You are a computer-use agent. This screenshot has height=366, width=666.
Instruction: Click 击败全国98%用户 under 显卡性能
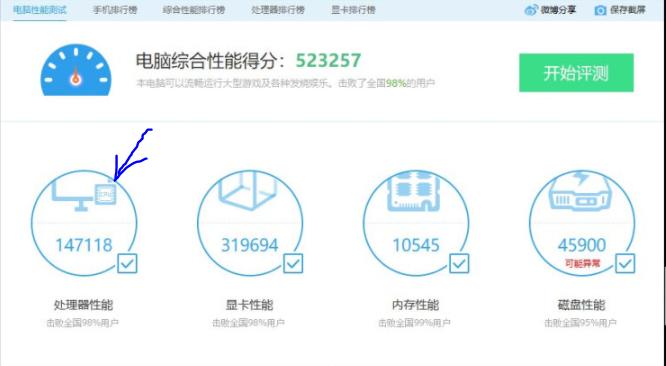[x=249, y=323]
